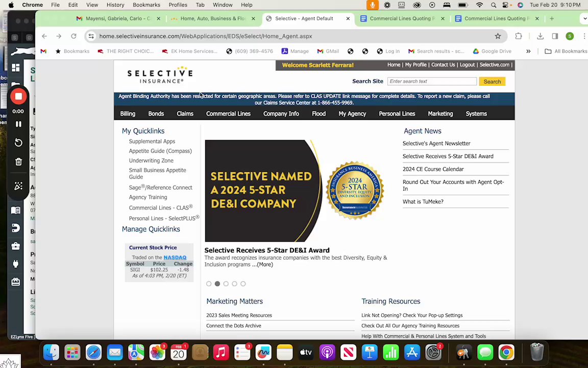588x368 pixels.
Task: Select the second carousel dot
Action: [x=217, y=284]
